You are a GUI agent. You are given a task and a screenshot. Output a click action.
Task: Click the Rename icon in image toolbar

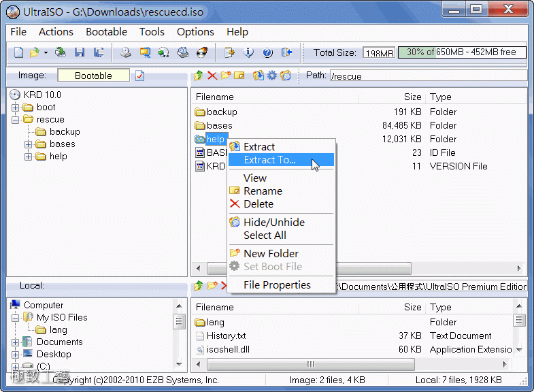tap(239, 76)
